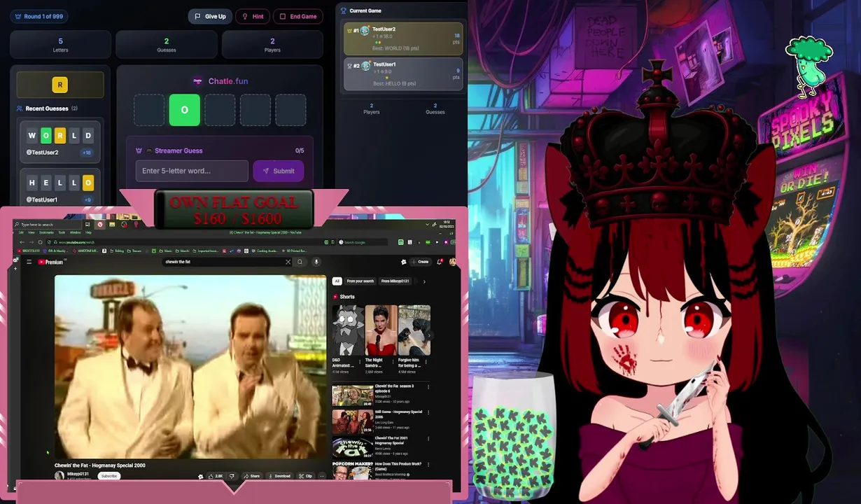The image size is (861, 504).
Task: Click the YouTube search magnifier button
Action: pyautogui.click(x=300, y=262)
